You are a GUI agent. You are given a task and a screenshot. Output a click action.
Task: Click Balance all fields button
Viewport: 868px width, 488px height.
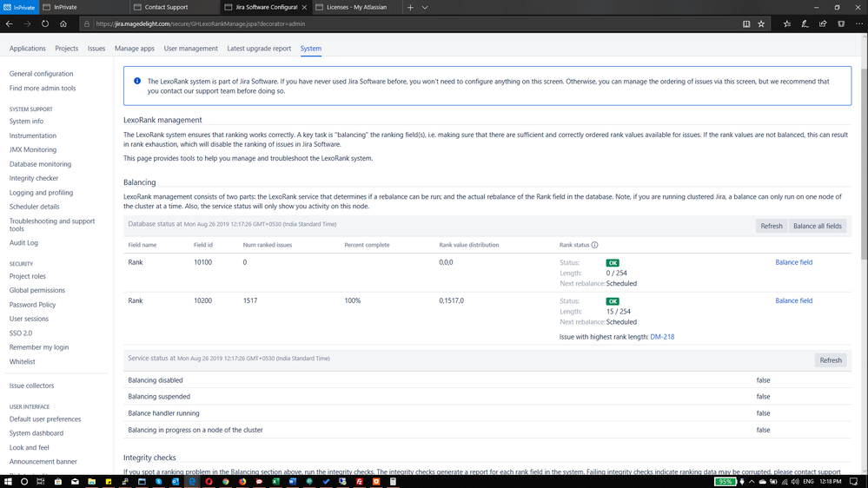point(817,226)
